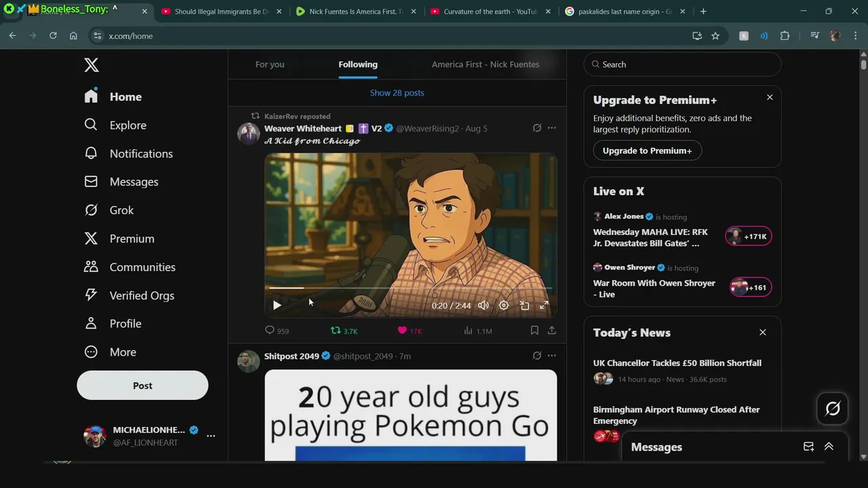
Task: Bookmark the Weaver Whiteheart post
Action: [x=534, y=331]
